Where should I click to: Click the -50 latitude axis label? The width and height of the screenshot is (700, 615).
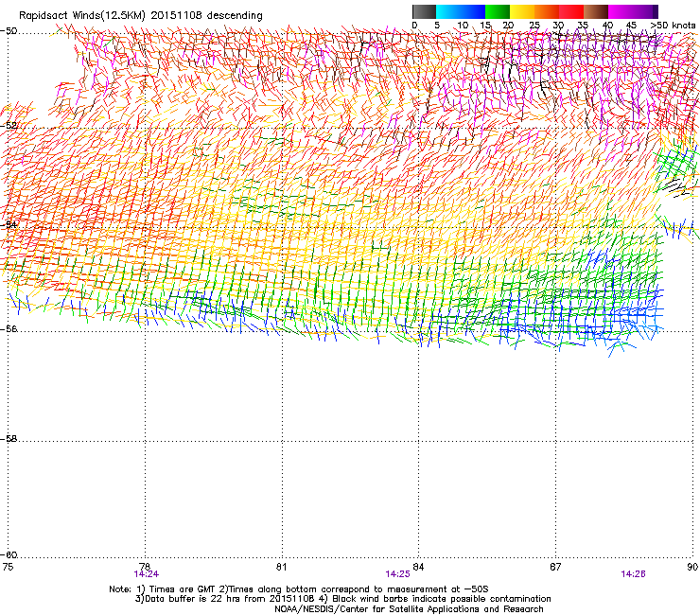coord(9,31)
